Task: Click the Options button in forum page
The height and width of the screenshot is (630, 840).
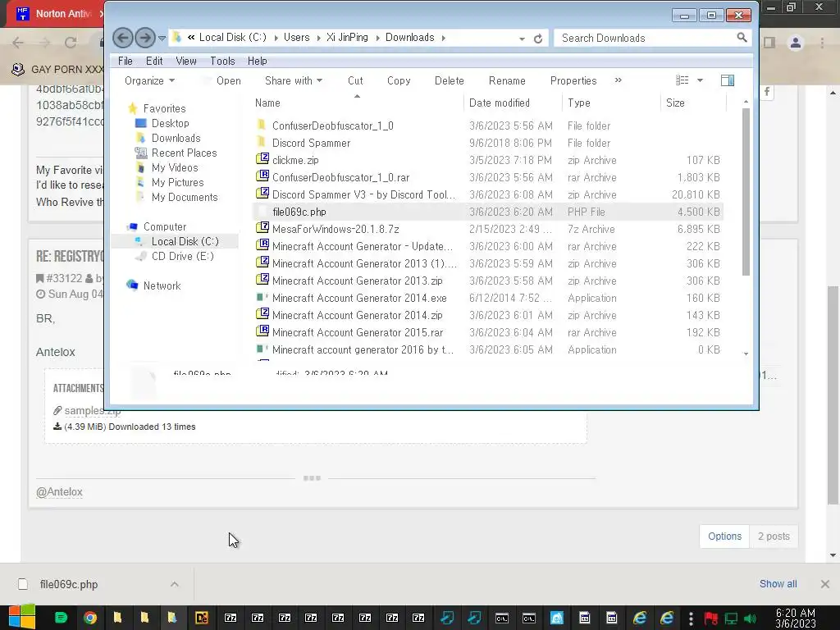Action: [x=724, y=536]
